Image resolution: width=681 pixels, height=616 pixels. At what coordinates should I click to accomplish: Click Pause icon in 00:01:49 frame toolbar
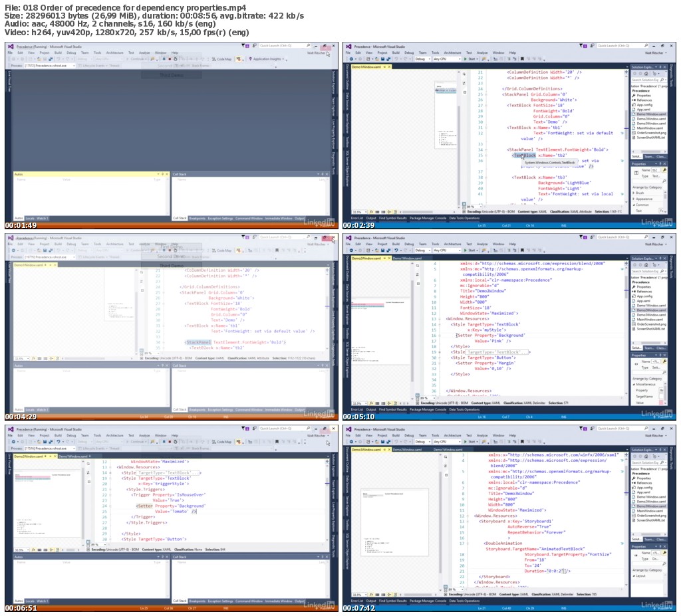pyautogui.click(x=164, y=59)
